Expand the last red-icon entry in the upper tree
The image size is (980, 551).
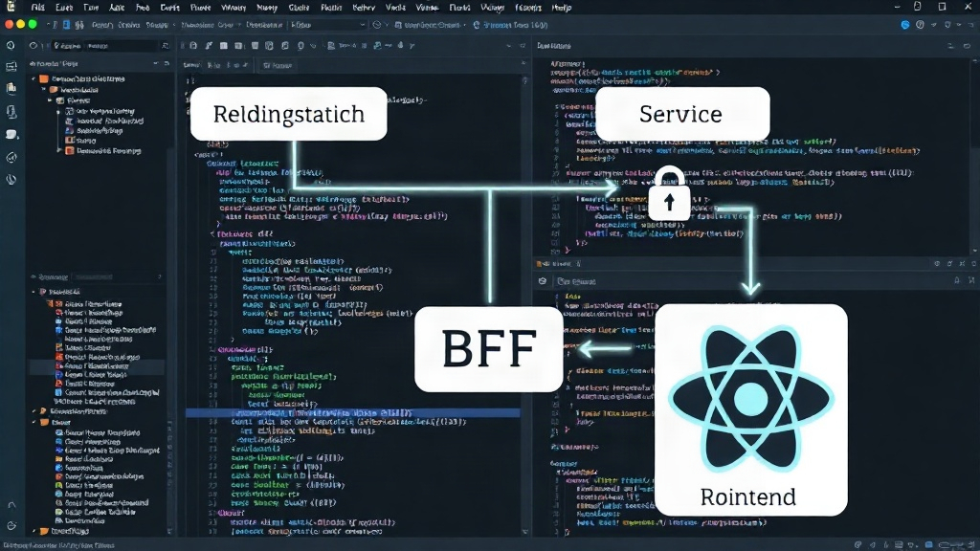pos(59,150)
